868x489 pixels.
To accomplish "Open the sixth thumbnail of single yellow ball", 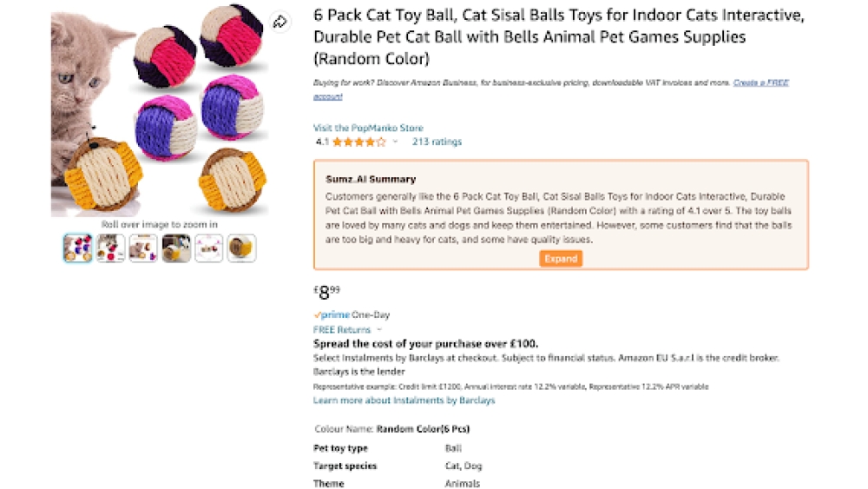I will point(242,248).
